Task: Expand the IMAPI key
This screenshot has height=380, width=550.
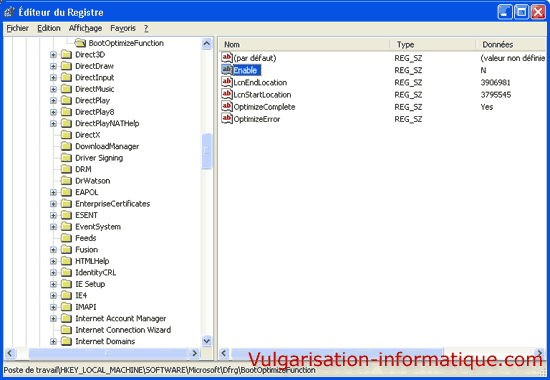Action: 53,307
